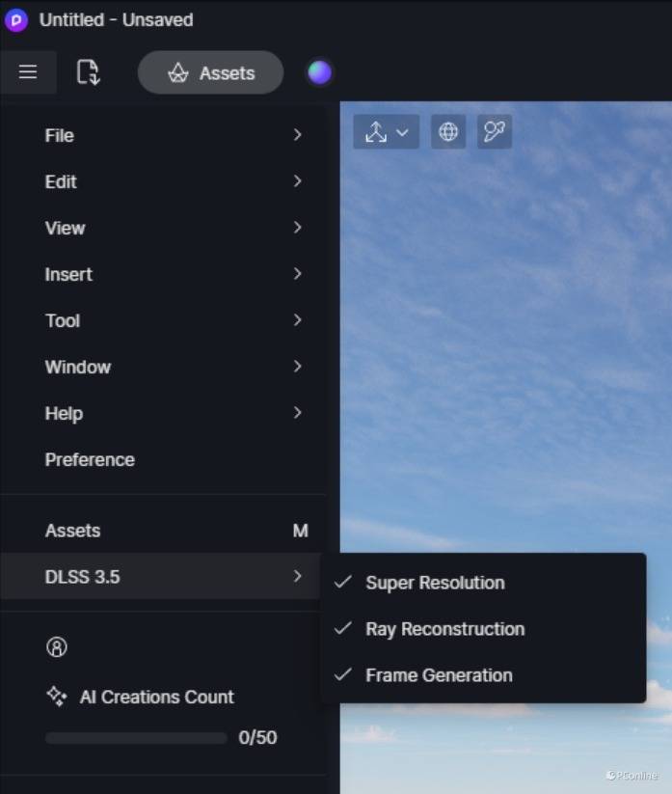Click the user account circle icon
The image size is (672, 794).
pos(56,647)
